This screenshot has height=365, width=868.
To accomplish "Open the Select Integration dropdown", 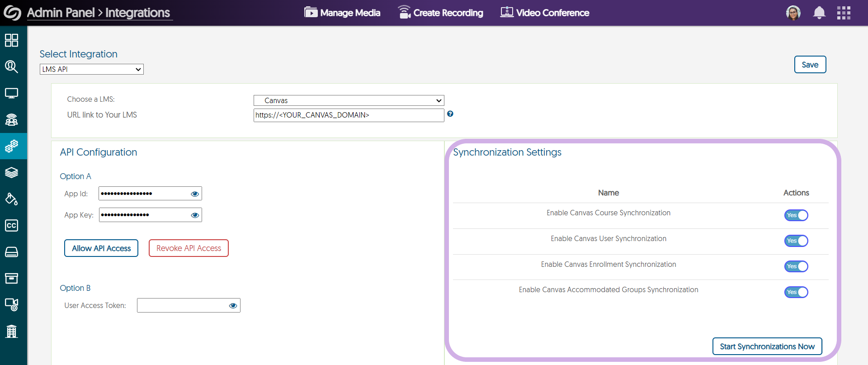I will pos(92,69).
